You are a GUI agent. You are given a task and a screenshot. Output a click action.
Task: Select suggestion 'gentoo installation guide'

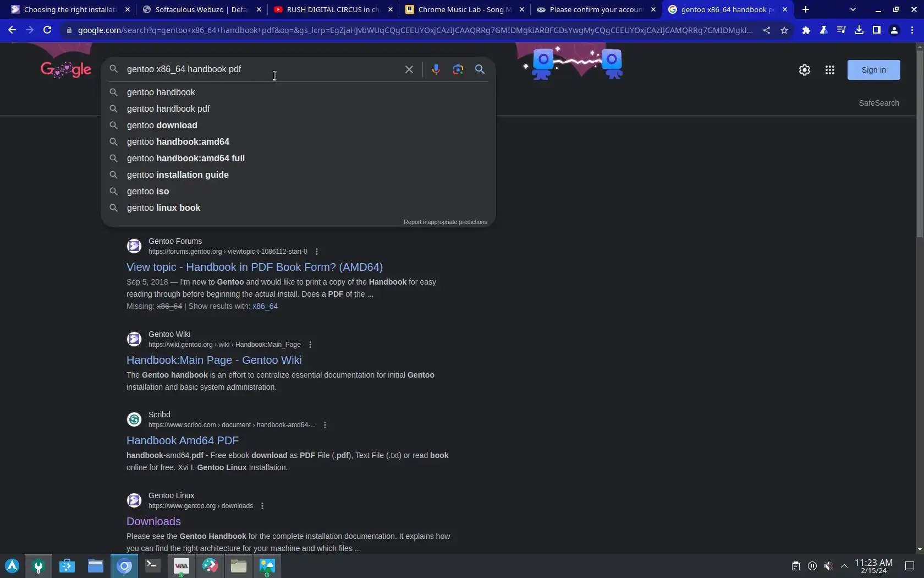click(x=298, y=175)
